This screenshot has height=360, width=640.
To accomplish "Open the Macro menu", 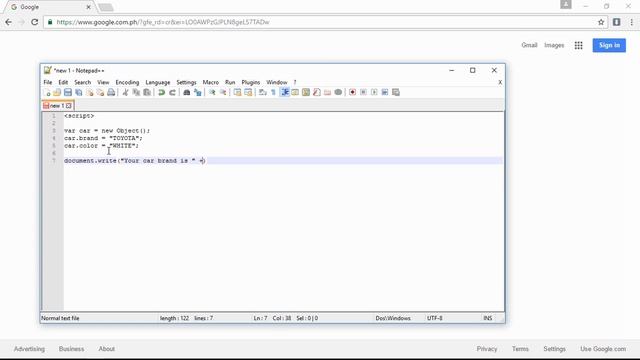I will [x=211, y=82].
